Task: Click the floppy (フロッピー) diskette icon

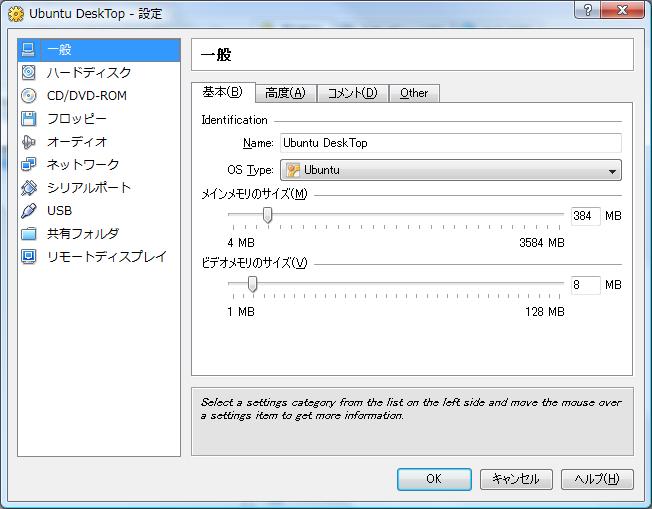Action: 28,119
